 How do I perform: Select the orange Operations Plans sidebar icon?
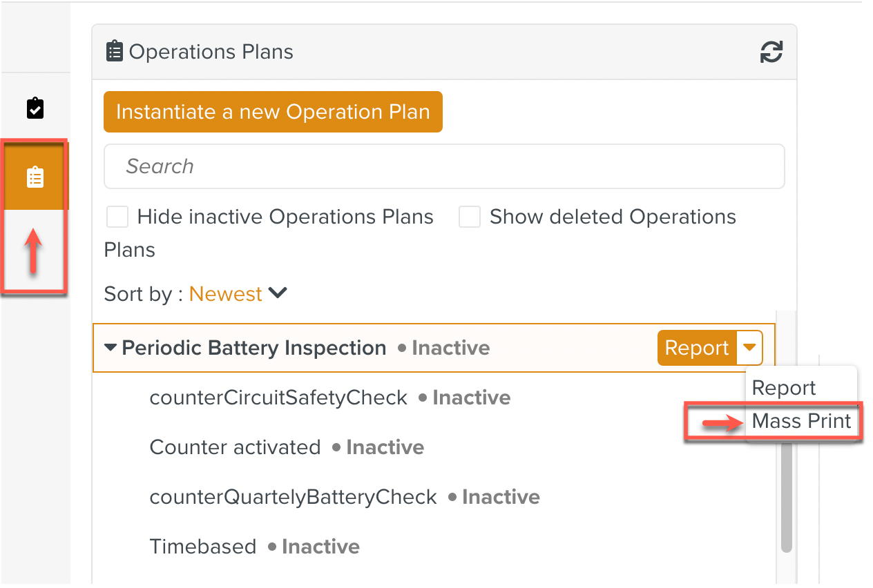(35, 177)
